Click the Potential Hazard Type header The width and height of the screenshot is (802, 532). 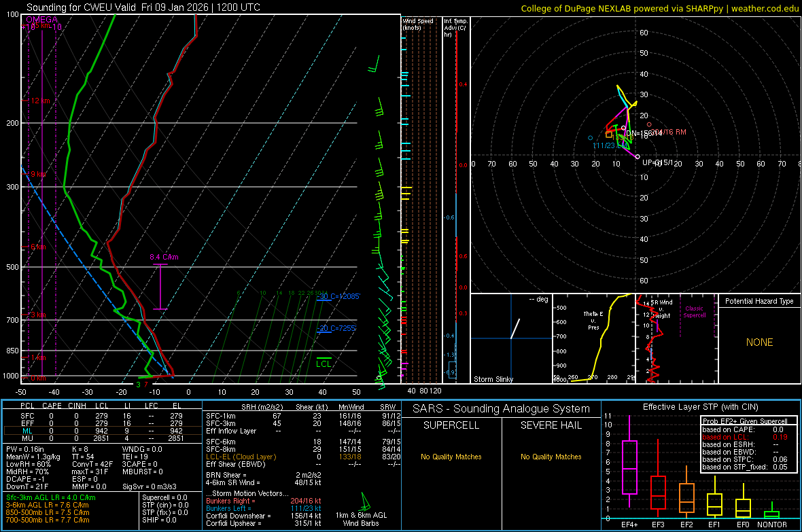[759, 301]
